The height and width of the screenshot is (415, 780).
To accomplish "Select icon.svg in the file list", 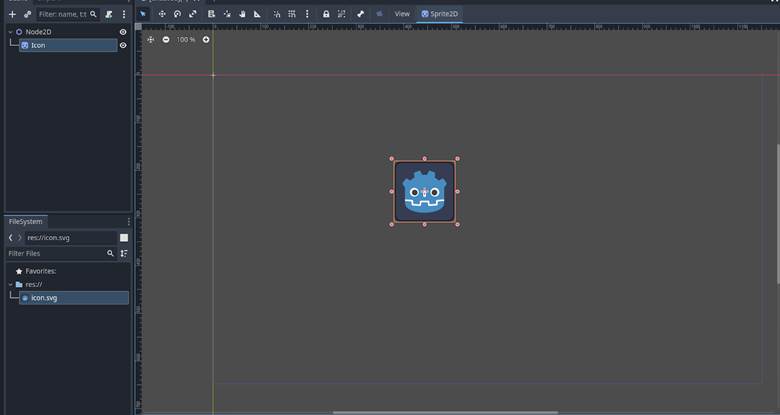I will [x=74, y=298].
